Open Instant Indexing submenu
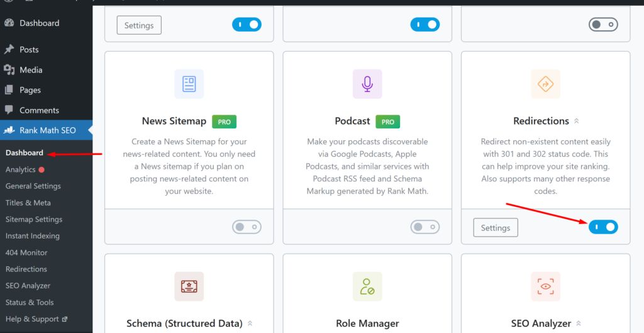644x333 pixels. 33,236
